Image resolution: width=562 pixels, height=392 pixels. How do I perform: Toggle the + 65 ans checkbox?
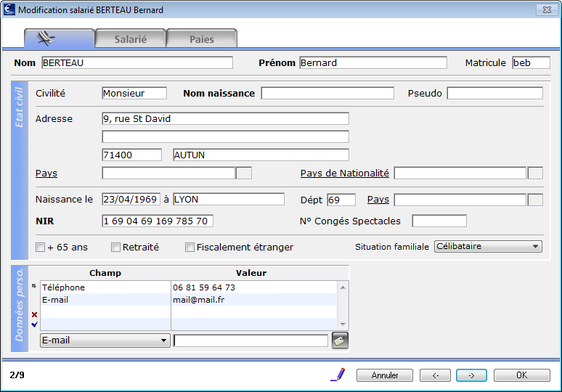tap(40, 248)
